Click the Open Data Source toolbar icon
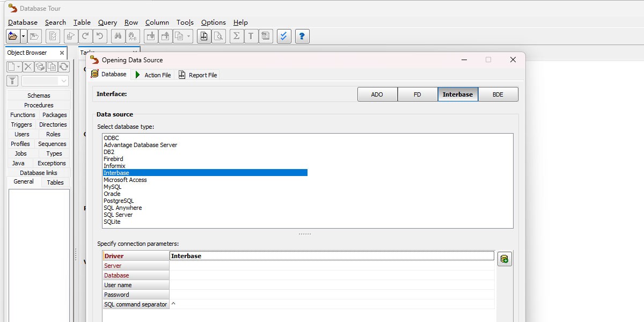Image resolution: width=644 pixels, height=322 pixels. click(x=13, y=36)
